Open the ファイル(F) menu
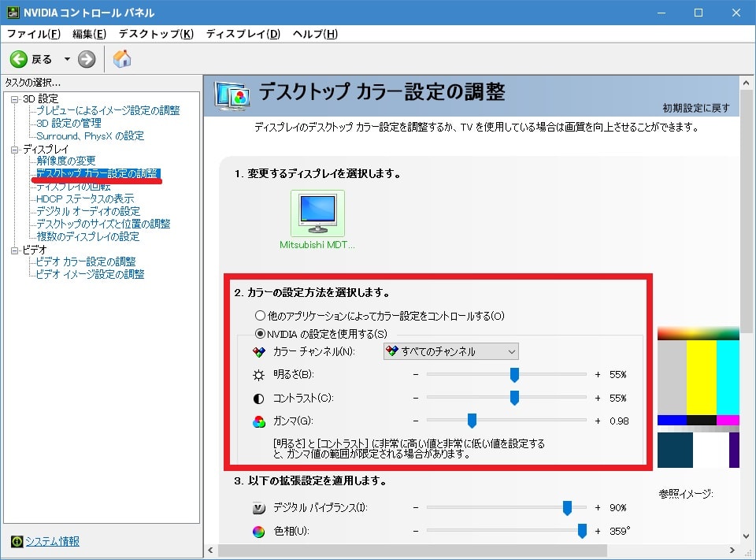The image size is (756, 560). pyautogui.click(x=34, y=34)
